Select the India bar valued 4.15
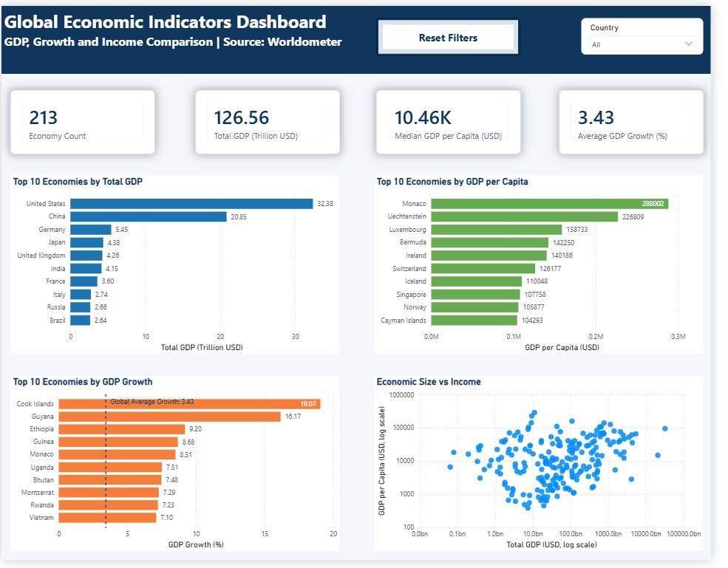Image resolution: width=728 pixels, height=568 pixels. [86, 269]
